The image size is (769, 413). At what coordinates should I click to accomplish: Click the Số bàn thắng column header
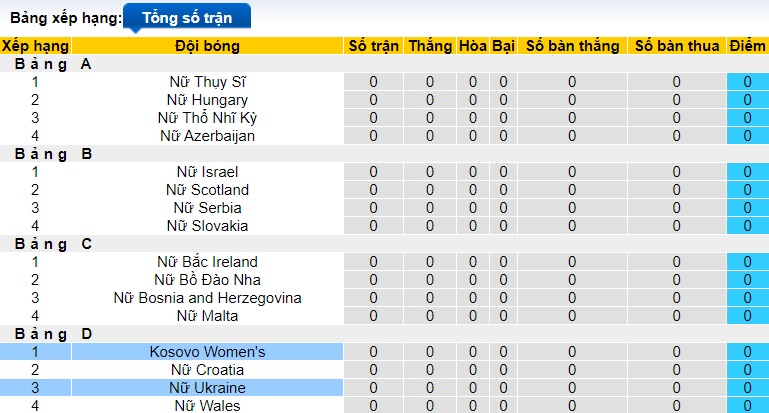click(x=572, y=46)
